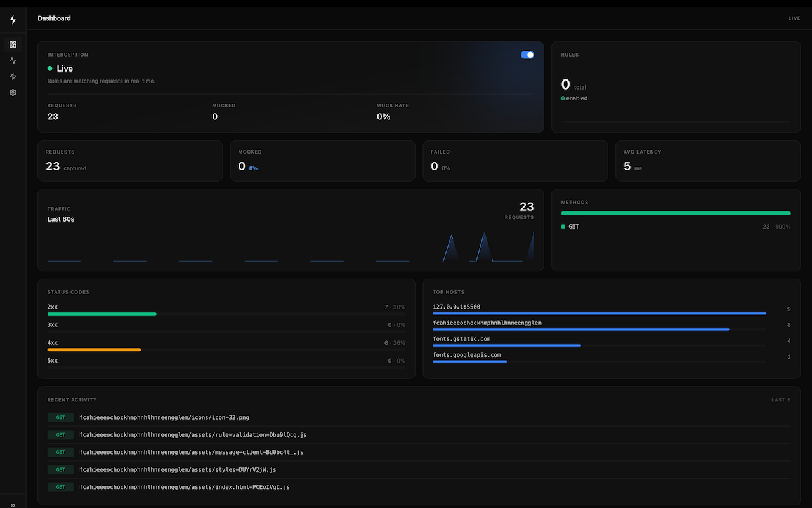Click the green Live status dot
Image resolution: width=812 pixels, height=508 pixels.
coord(50,69)
